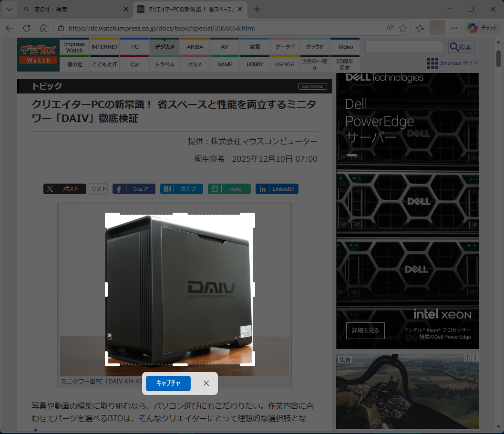
Task: Click the デジカメ Watch logo
Action: 38,55
